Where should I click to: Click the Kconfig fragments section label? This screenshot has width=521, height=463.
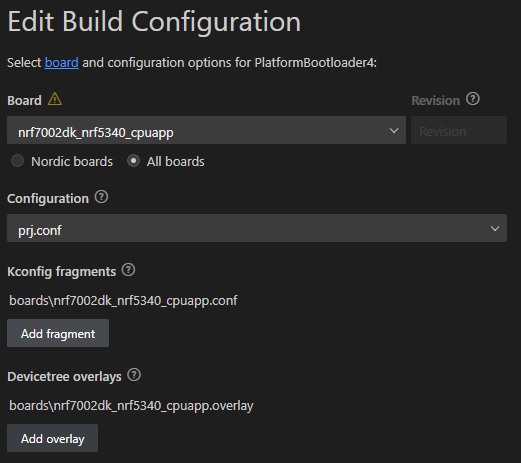point(62,272)
